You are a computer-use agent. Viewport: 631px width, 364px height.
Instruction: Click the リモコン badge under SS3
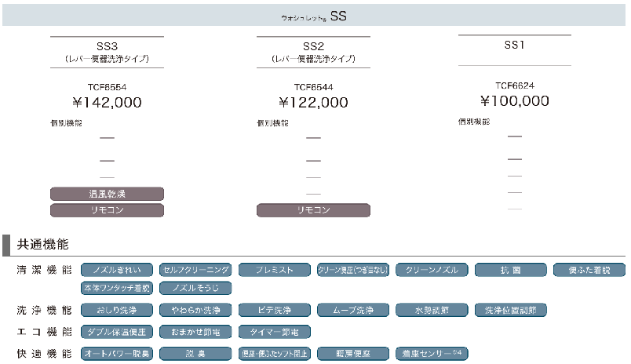coord(107,210)
